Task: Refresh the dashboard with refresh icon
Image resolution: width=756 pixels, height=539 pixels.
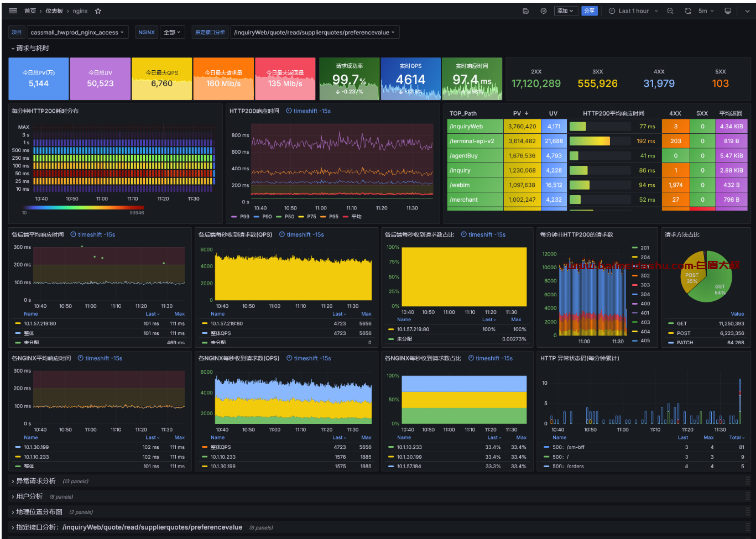Action: point(688,11)
